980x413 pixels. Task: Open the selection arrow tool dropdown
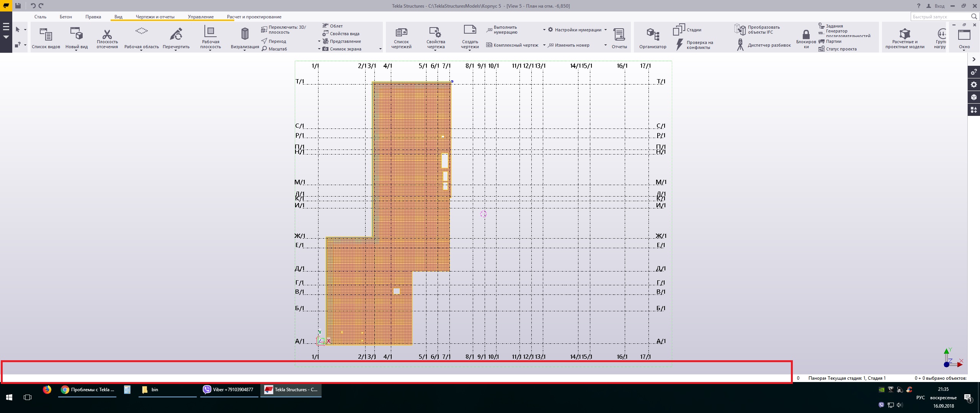(25, 29)
